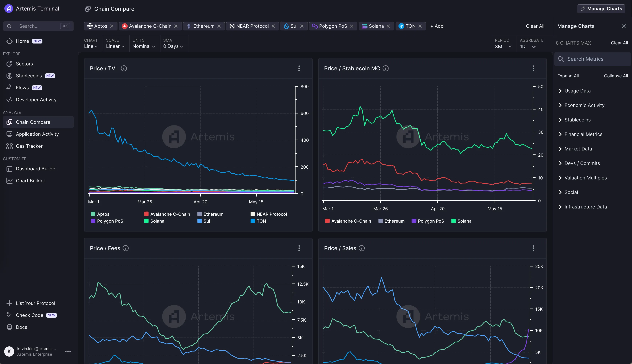This screenshot has height=364, width=632.
Task: Click Clear All next to chain chips
Action: (x=535, y=26)
